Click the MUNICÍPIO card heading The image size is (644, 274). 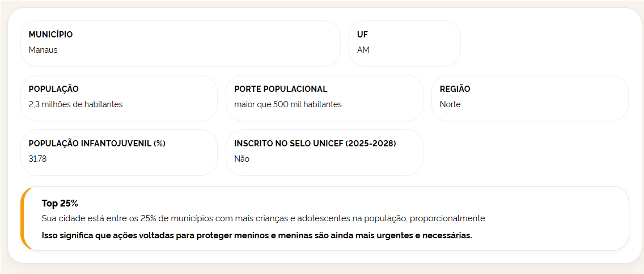pos(50,35)
